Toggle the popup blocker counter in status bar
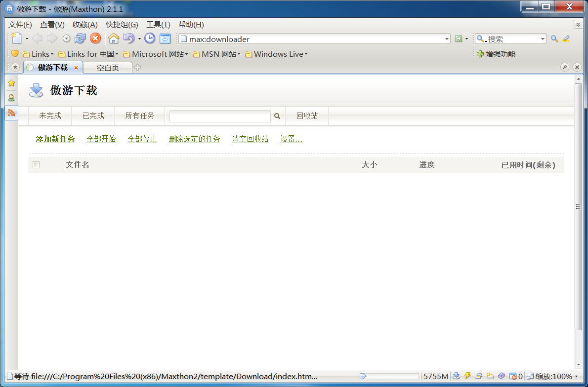Screen dimensions: 588x387 pyautogui.click(x=516, y=376)
